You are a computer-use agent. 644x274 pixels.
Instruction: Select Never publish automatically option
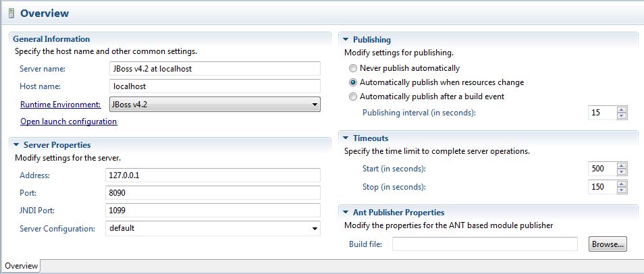coord(353,68)
